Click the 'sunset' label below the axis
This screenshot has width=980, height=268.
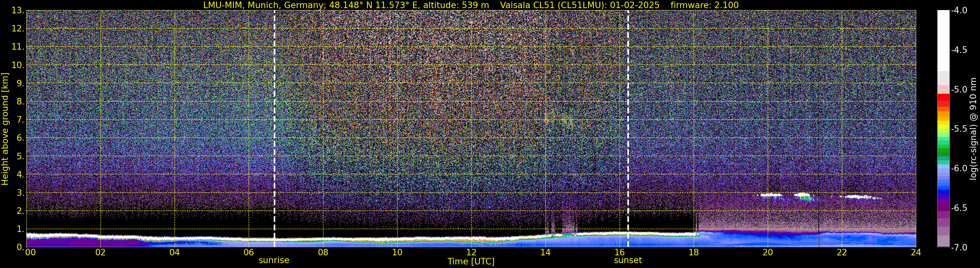tap(628, 261)
